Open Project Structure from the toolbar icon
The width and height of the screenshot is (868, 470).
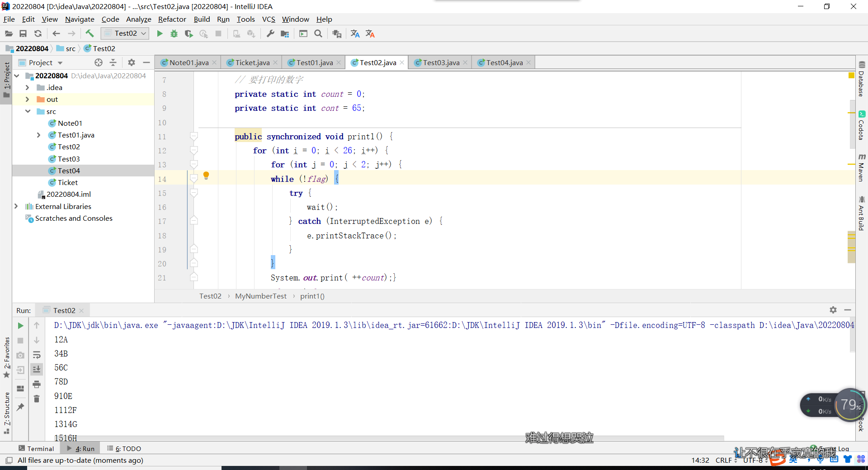pyautogui.click(x=285, y=33)
